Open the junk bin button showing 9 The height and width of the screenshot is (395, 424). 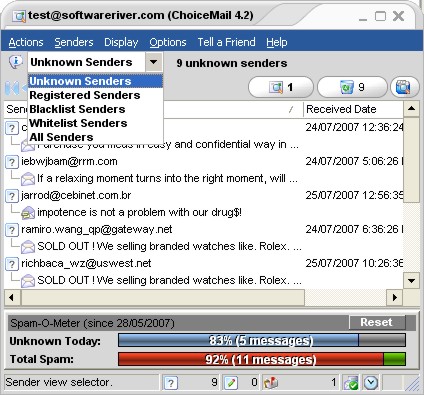(x=352, y=88)
